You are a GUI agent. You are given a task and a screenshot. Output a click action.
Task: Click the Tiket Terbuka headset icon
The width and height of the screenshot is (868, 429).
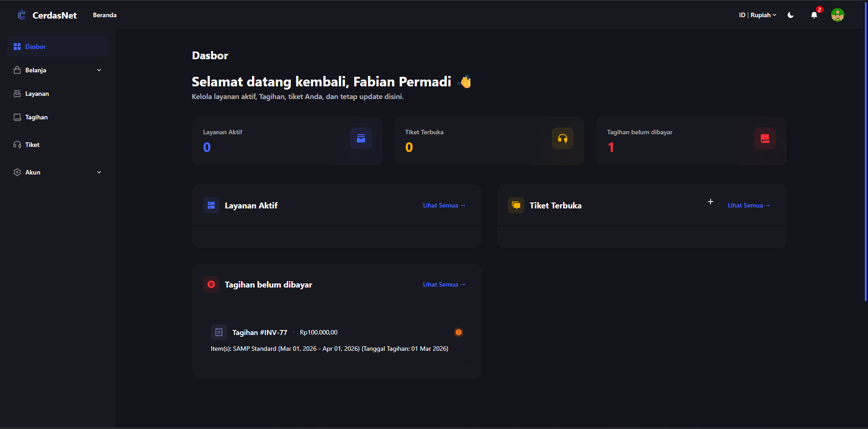point(562,138)
